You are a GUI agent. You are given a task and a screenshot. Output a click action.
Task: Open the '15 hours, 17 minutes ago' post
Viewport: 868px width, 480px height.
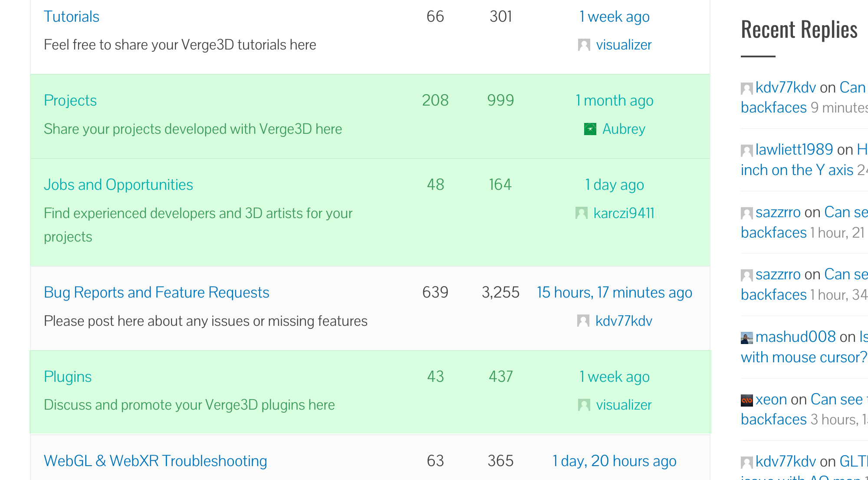coord(615,292)
